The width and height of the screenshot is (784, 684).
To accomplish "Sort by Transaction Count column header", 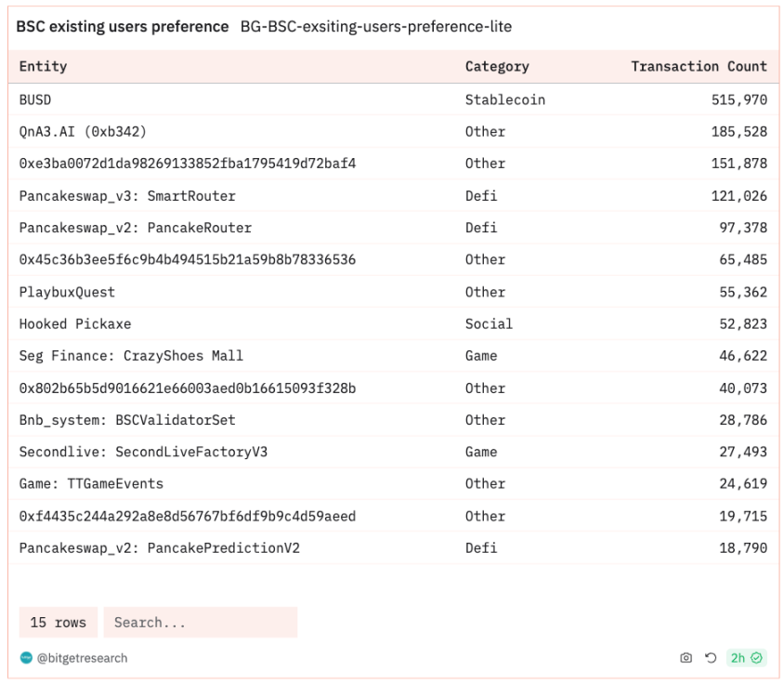I will (699, 66).
